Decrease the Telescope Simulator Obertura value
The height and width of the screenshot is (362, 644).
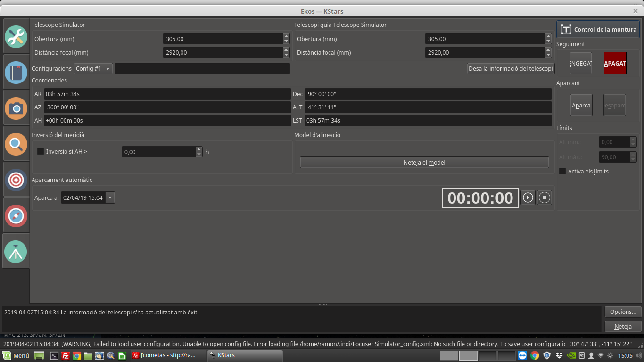pos(286,41)
